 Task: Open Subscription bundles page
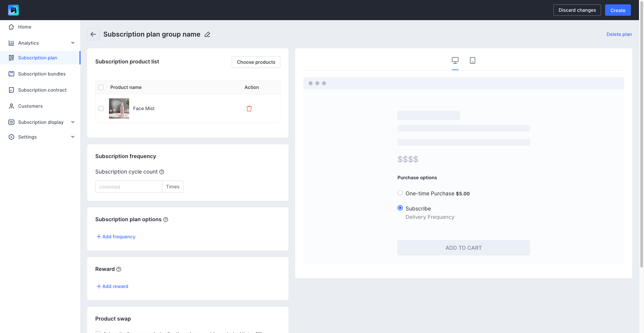coord(42,74)
